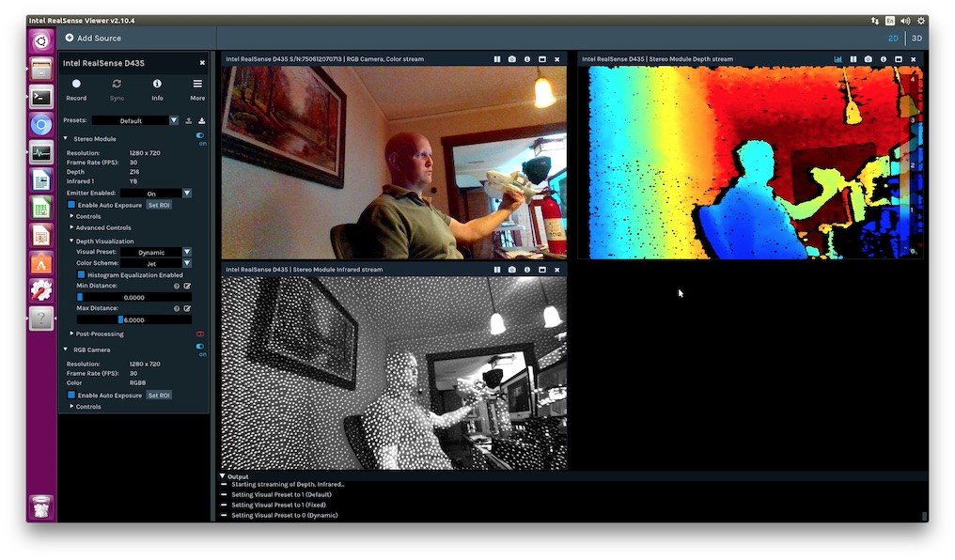
Task: Collapse the Stereo Module section
Action: [66, 139]
